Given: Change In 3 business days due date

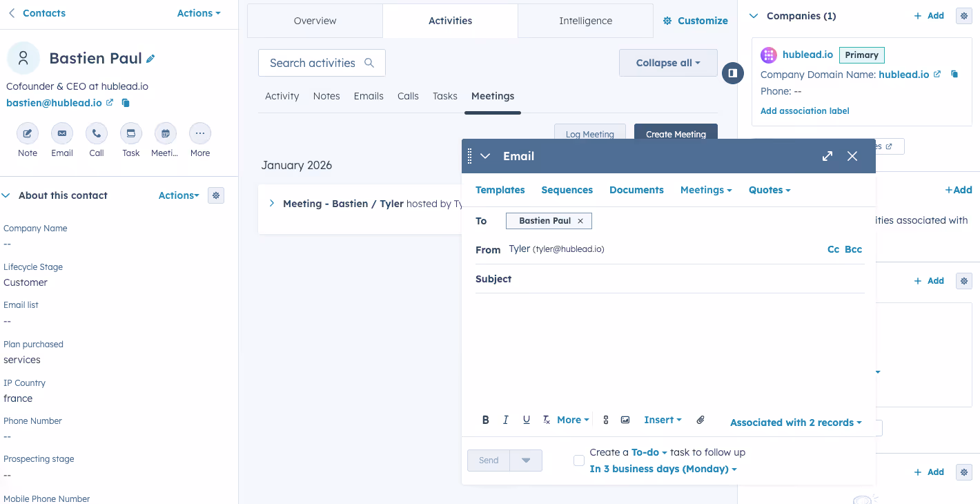Looking at the screenshot, I should [x=663, y=469].
